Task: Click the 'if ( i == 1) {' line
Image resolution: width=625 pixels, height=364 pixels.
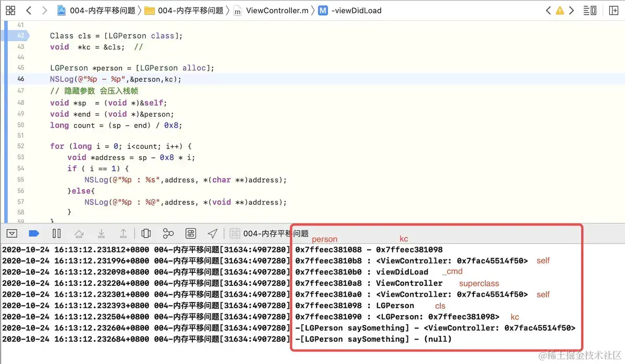Action: pos(97,168)
